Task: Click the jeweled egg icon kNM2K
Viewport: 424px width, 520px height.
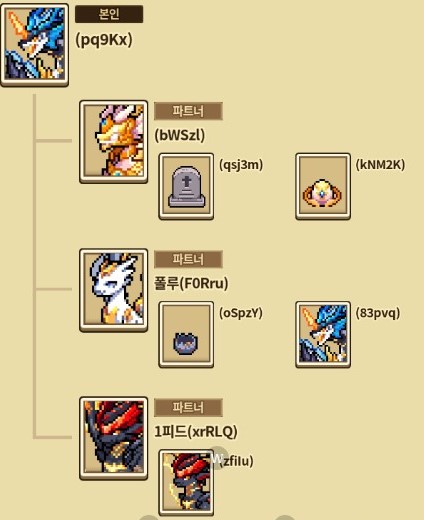Action: pyautogui.click(x=323, y=186)
